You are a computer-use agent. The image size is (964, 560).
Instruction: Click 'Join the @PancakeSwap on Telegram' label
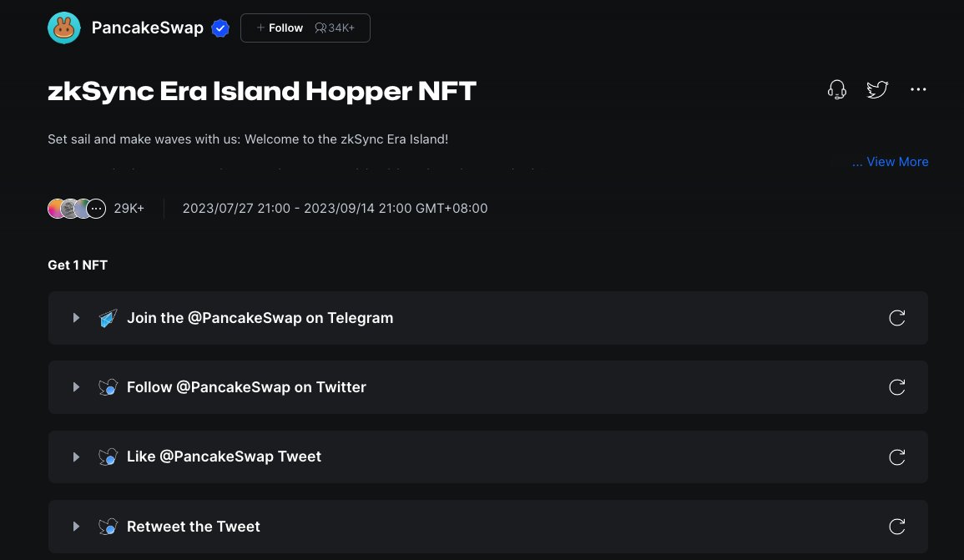pyautogui.click(x=260, y=318)
